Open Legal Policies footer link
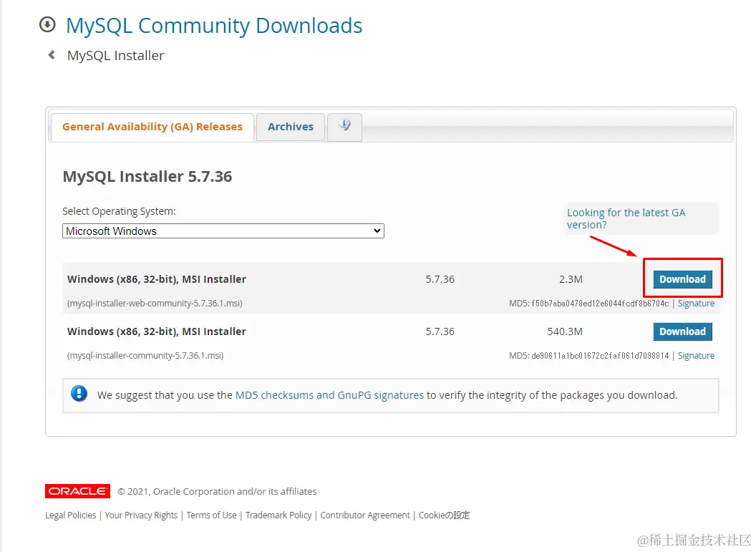756x552 pixels. (70, 515)
